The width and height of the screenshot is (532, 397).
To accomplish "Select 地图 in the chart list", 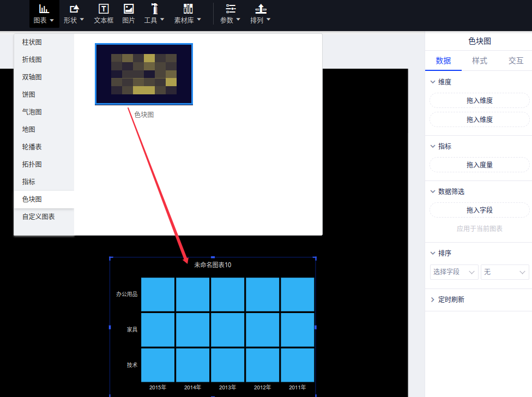I will (x=29, y=129).
